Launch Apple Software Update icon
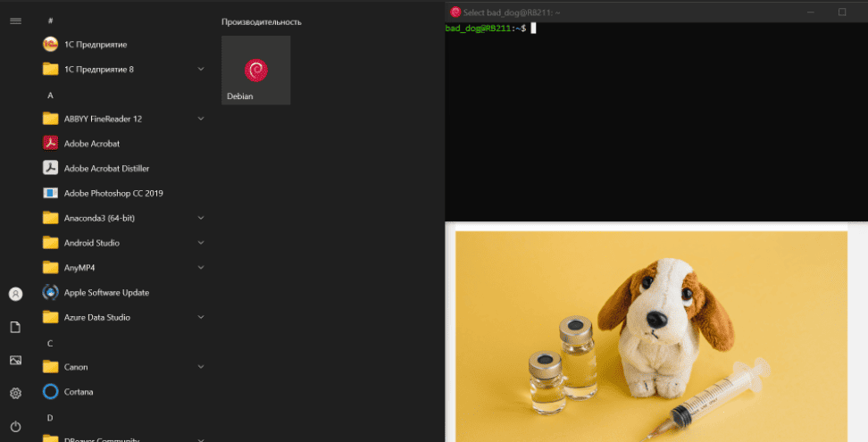The height and width of the screenshot is (442, 868). click(50, 292)
